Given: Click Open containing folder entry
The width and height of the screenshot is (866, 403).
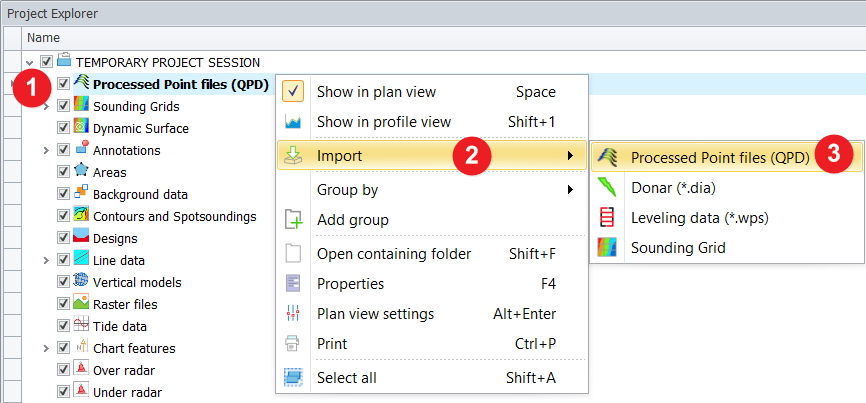Looking at the screenshot, I should (x=394, y=254).
